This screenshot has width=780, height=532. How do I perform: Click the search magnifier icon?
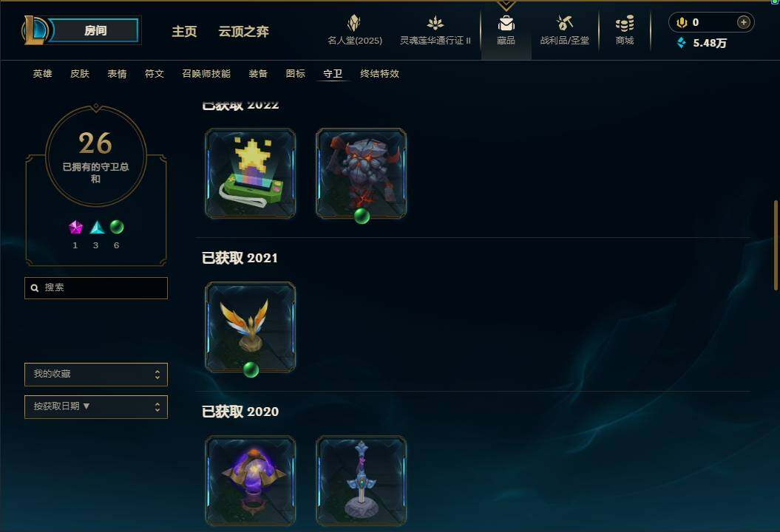click(x=35, y=288)
